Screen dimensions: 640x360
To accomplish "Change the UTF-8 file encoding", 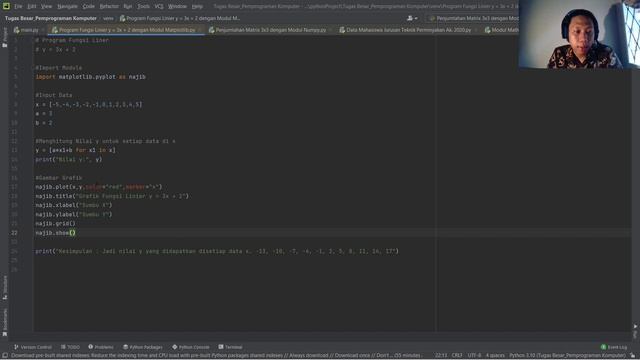I will click(x=474, y=356).
